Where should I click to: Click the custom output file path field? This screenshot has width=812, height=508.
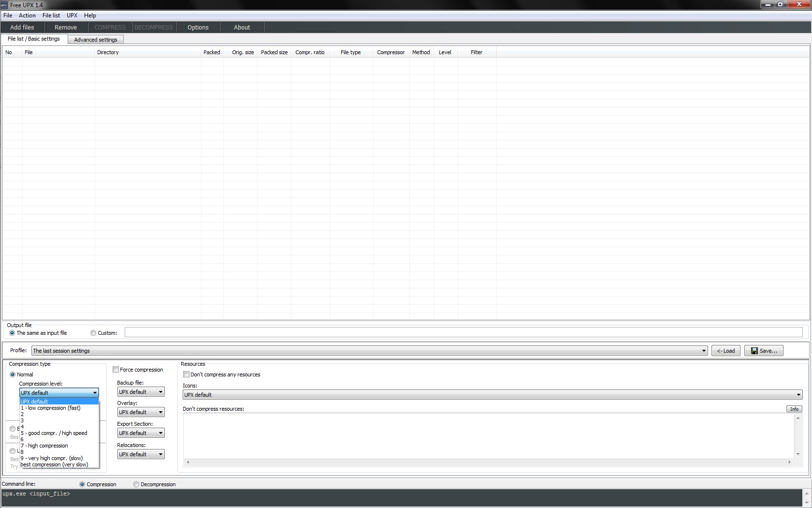(464, 332)
